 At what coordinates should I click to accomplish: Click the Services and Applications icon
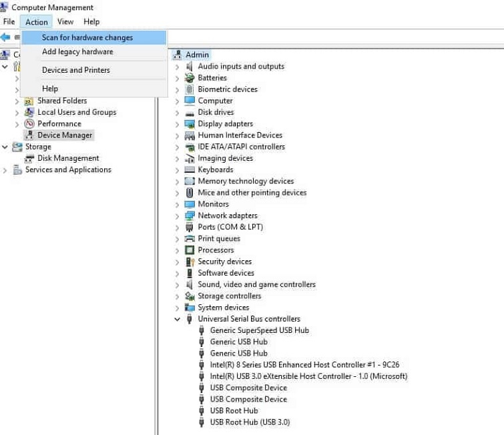(17, 170)
